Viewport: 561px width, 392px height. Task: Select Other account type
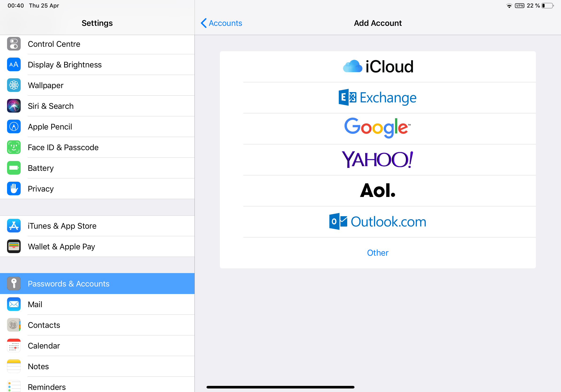pos(378,252)
